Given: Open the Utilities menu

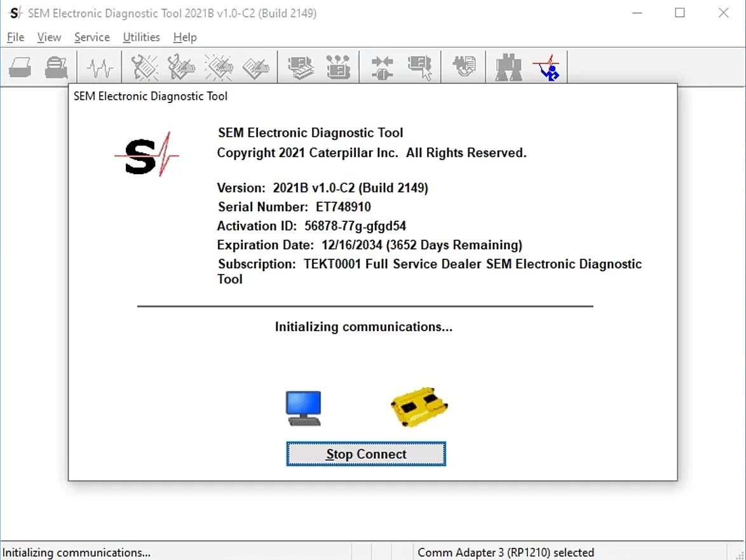Looking at the screenshot, I should pyautogui.click(x=141, y=37).
